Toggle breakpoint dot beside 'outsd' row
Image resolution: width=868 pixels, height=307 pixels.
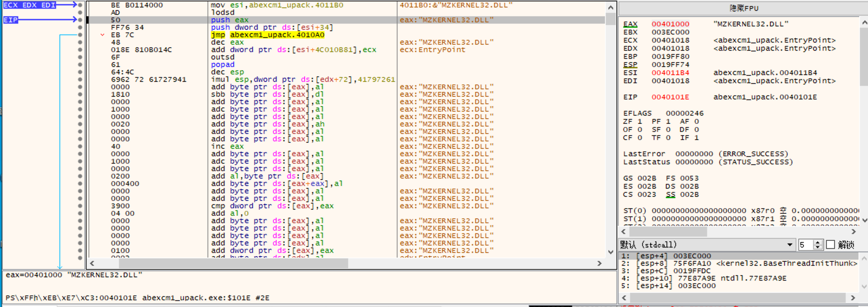pos(80,57)
